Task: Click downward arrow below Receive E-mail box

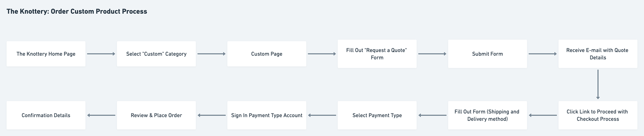Action: pos(598,84)
